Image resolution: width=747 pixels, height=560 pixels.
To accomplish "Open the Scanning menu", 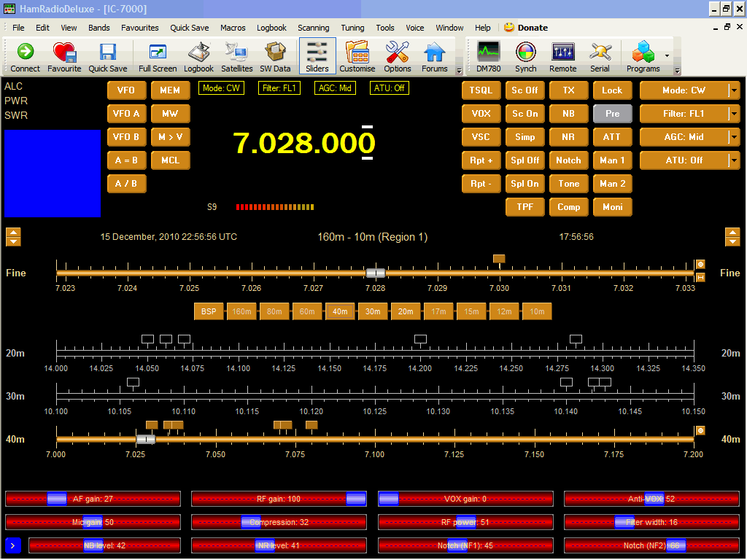I will coord(314,28).
